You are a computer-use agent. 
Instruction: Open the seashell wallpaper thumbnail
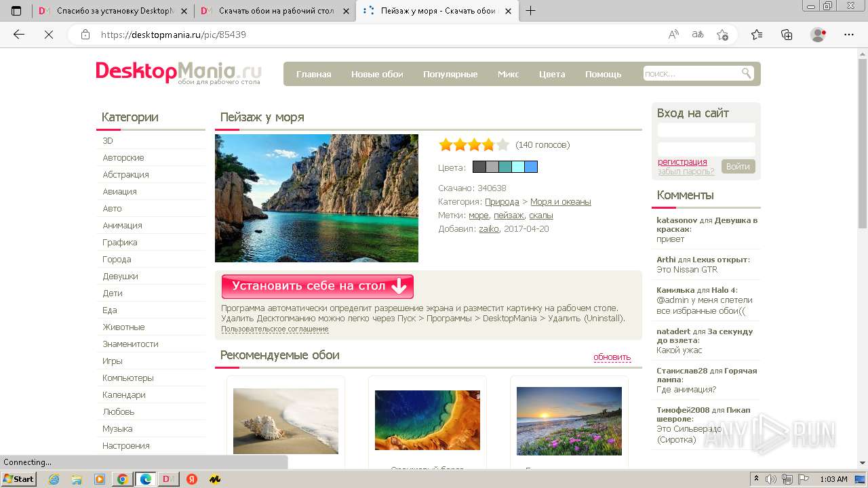tap(285, 421)
